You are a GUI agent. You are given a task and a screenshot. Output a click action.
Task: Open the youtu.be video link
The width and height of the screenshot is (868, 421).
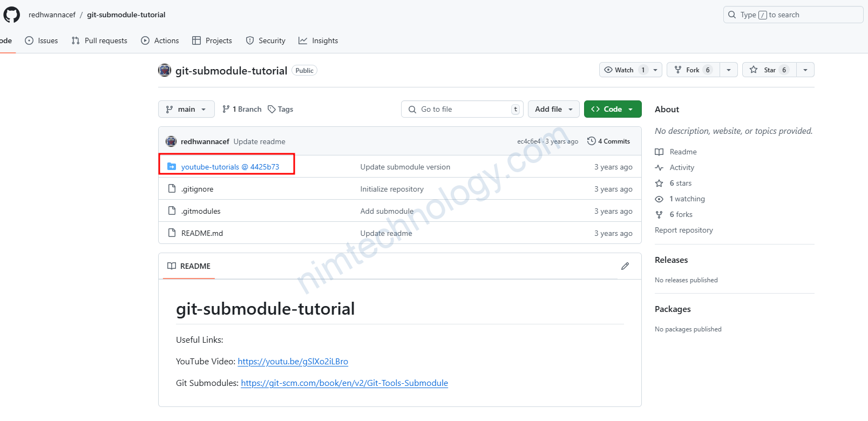tap(293, 362)
